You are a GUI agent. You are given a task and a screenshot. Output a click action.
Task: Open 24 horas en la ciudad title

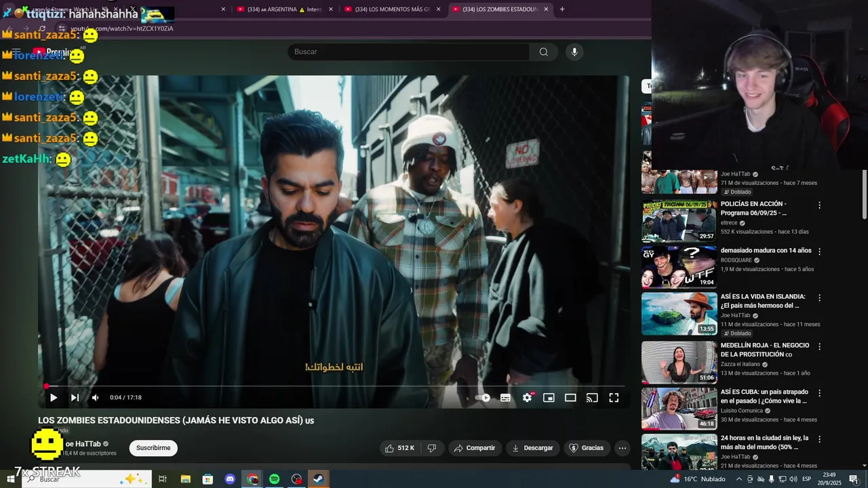(x=764, y=443)
